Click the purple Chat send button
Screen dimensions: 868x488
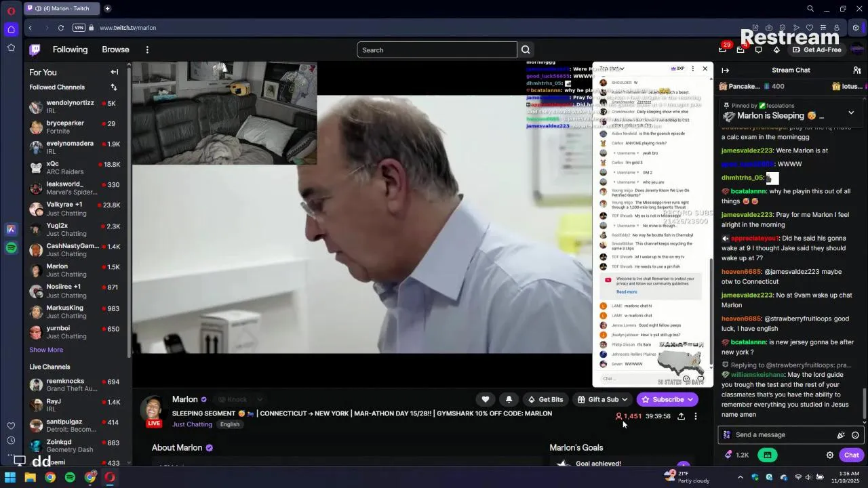coord(852,455)
